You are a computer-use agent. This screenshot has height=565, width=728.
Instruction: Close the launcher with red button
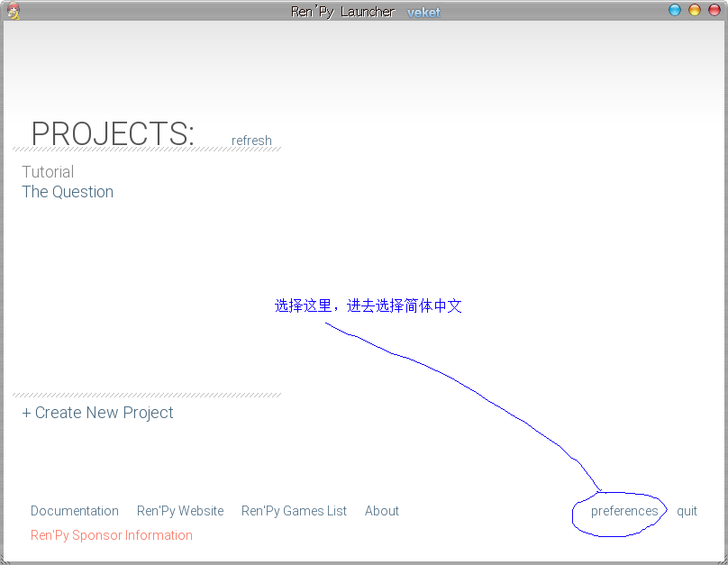click(714, 10)
